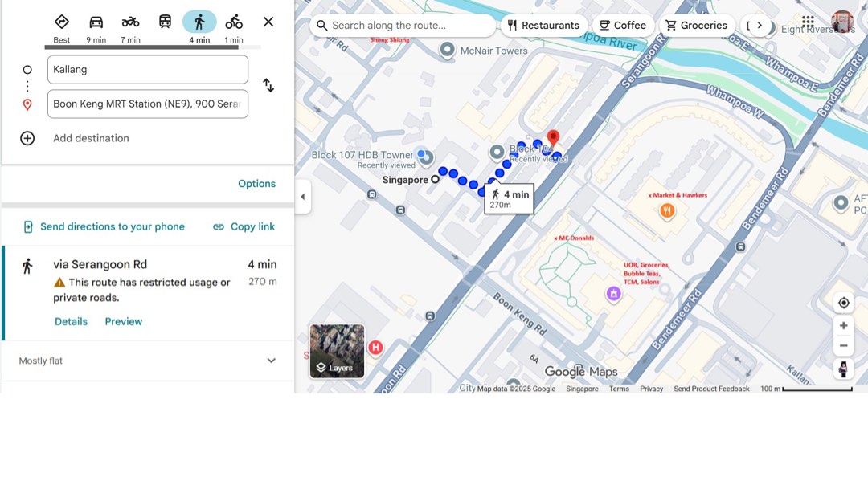The image size is (868, 493).
Task: Switch to Transit travel mode
Action: [x=165, y=22]
